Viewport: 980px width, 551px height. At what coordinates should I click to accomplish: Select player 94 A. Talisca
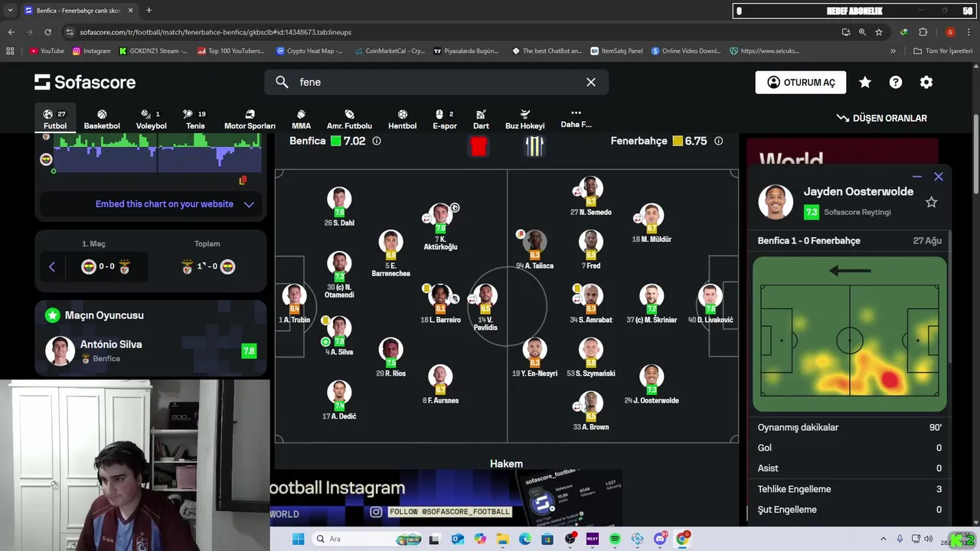coord(534,249)
